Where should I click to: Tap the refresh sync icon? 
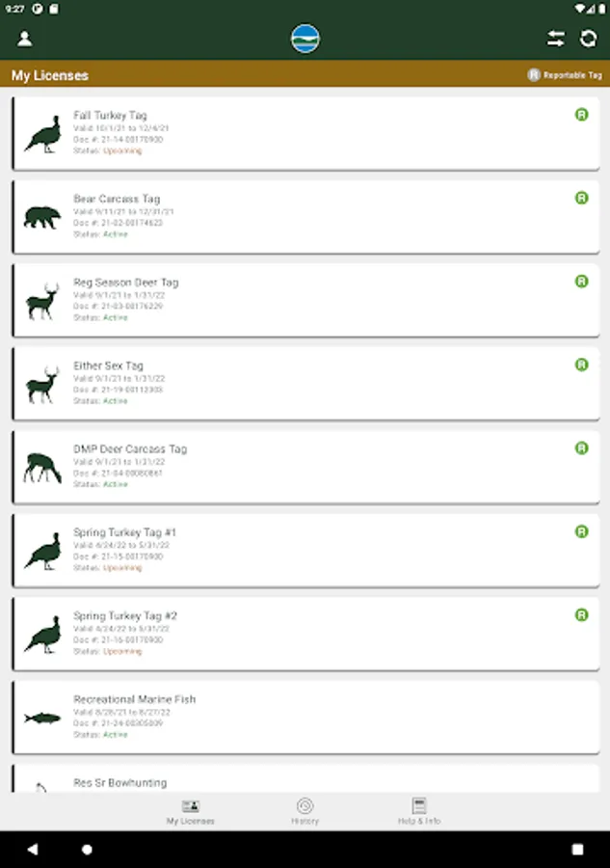[x=588, y=39]
